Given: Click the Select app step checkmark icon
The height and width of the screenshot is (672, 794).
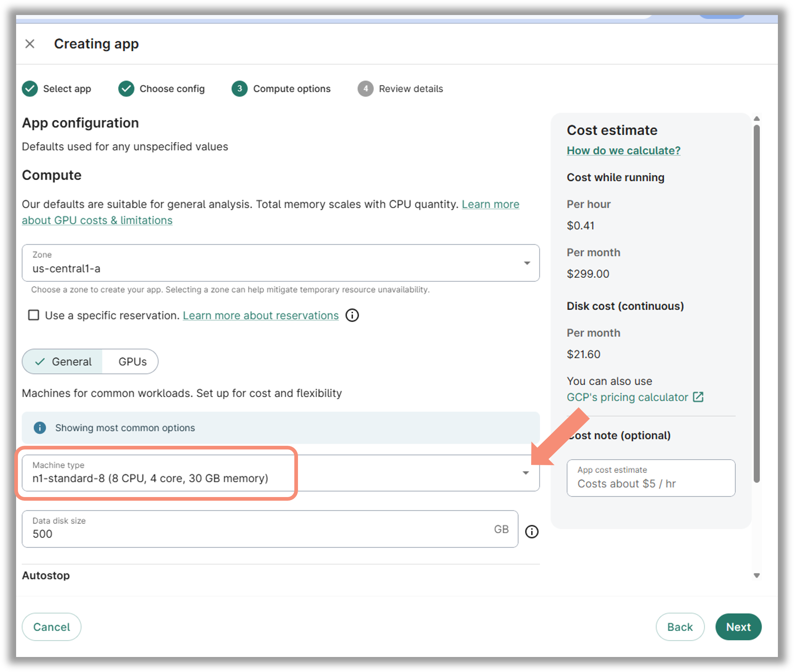Looking at the screenshot, I should (30, 89).
